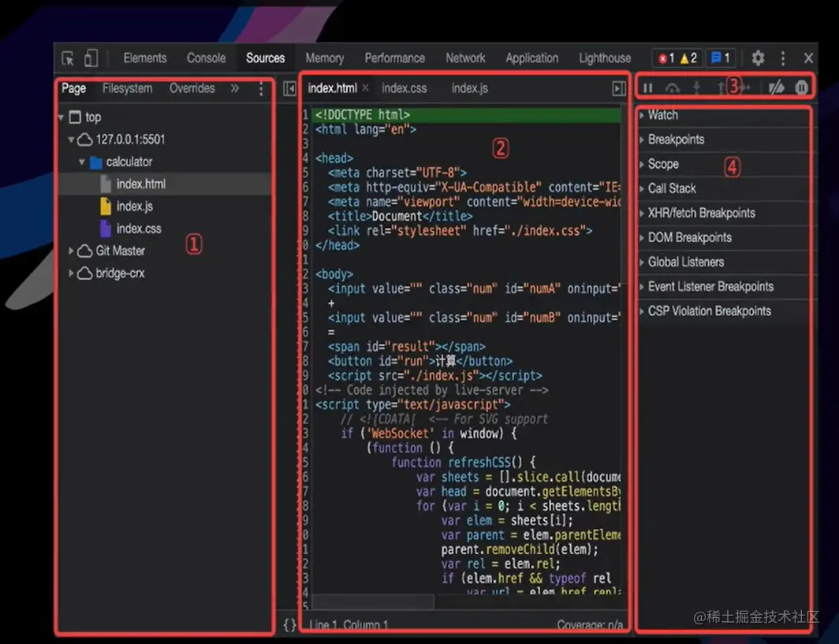Screen dimensions: 839x644
Task: Expand the Git Master node
Action: point(71,251)
